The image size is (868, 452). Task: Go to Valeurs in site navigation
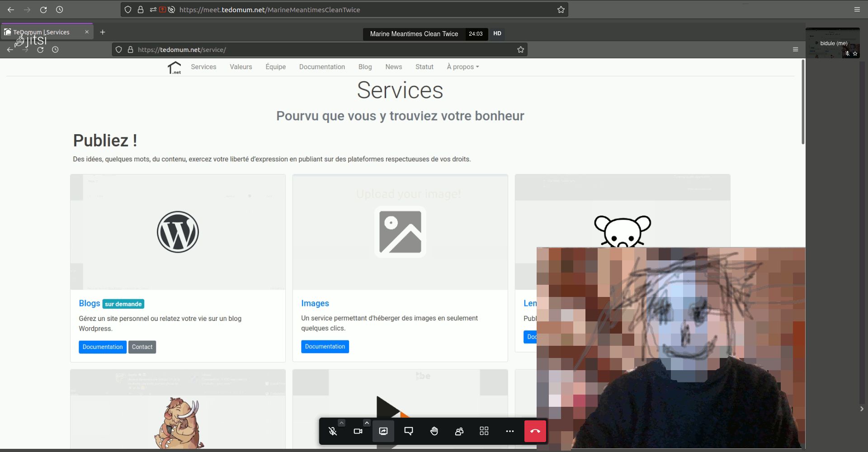pyautogui.click(x=241, y=67)
